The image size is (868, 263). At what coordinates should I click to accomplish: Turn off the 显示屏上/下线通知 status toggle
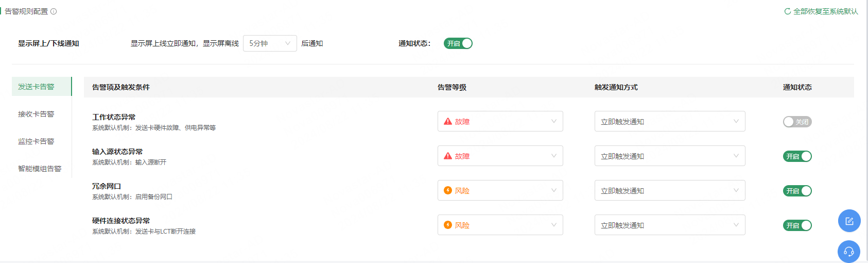tap(458, 43)
